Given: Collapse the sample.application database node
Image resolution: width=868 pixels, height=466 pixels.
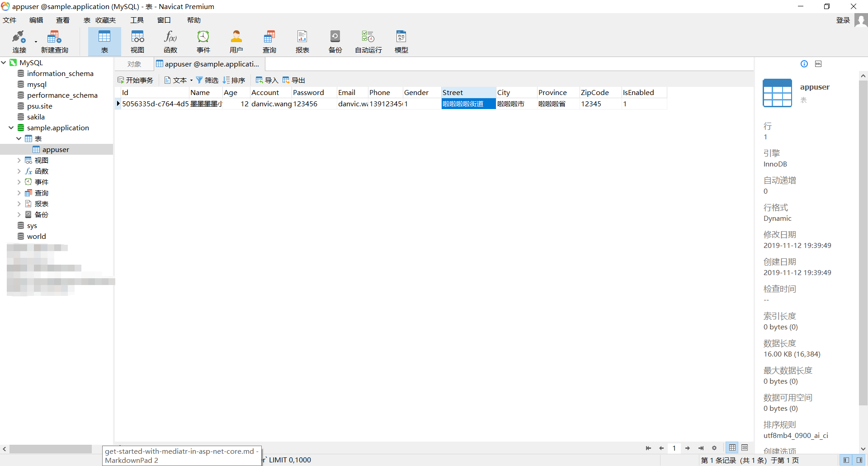Looking at the screenshot, I should [11, 128].
